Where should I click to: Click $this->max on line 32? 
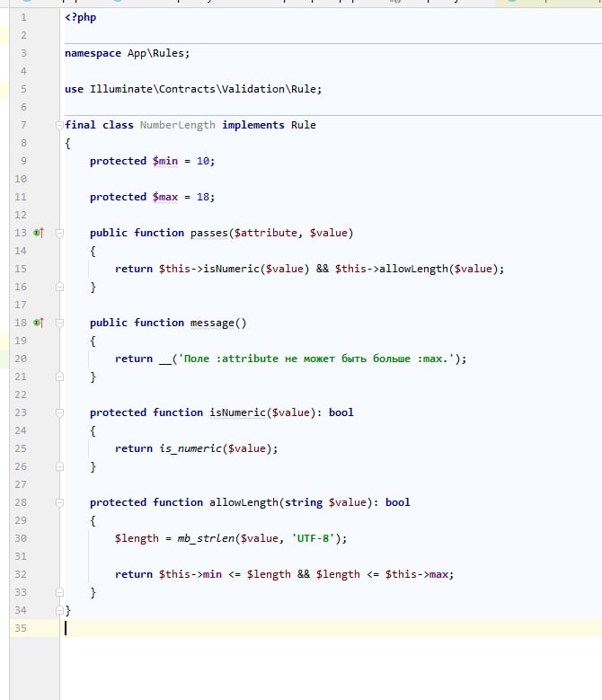[x=417, y=574]
